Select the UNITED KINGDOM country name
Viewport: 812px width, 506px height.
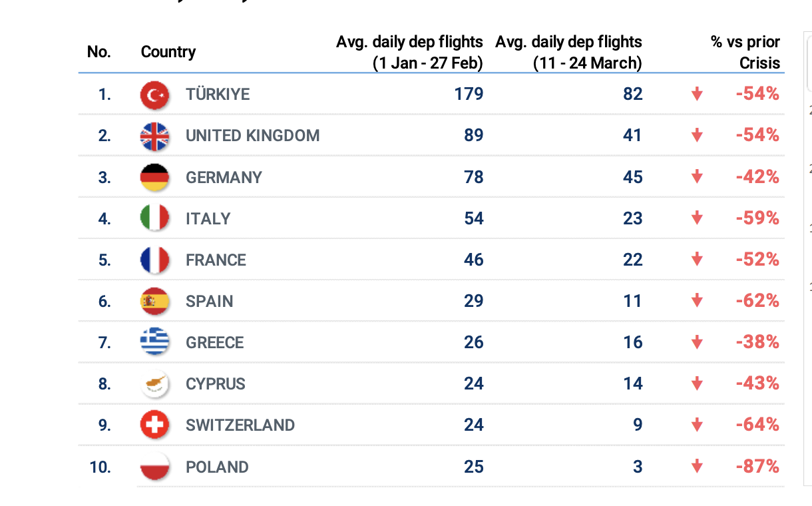pyautogui.click(x=252, y=136)
